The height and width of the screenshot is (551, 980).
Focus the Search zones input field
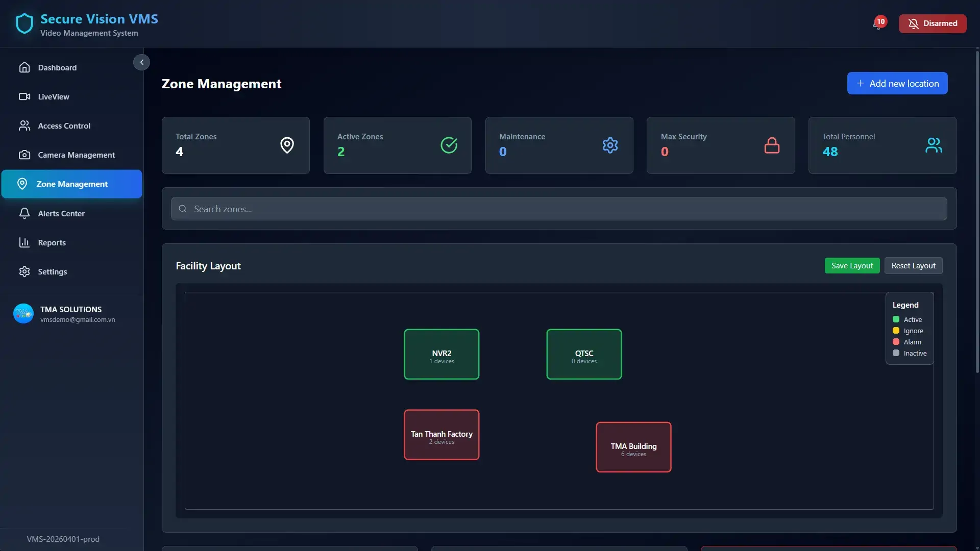559,209
